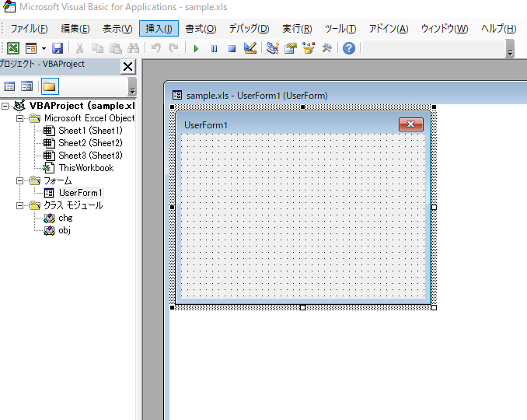Image resolution: width=527 pixels, height=420 pixels.
Task: Select Sheet2 (Sheet2) in project tree
Action: point(90,143)
